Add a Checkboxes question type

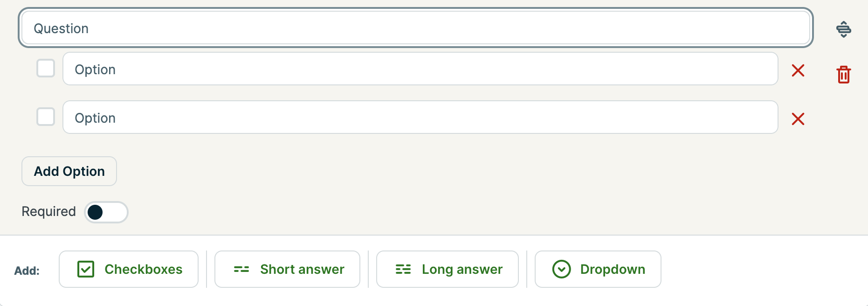(x=129, y=269)
